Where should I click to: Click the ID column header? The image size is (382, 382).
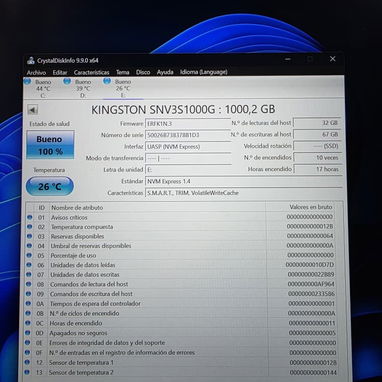pyautogui.click(x=42, y=208)
